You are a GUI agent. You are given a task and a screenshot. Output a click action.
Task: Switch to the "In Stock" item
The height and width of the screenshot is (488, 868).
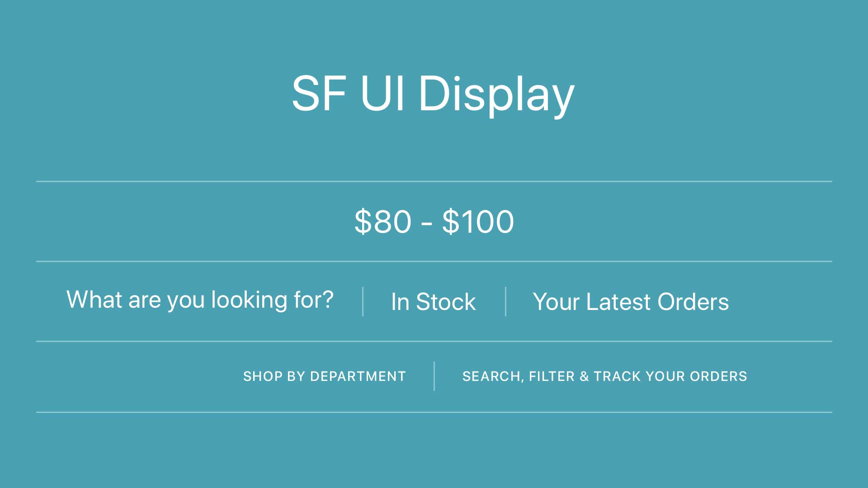433,302
